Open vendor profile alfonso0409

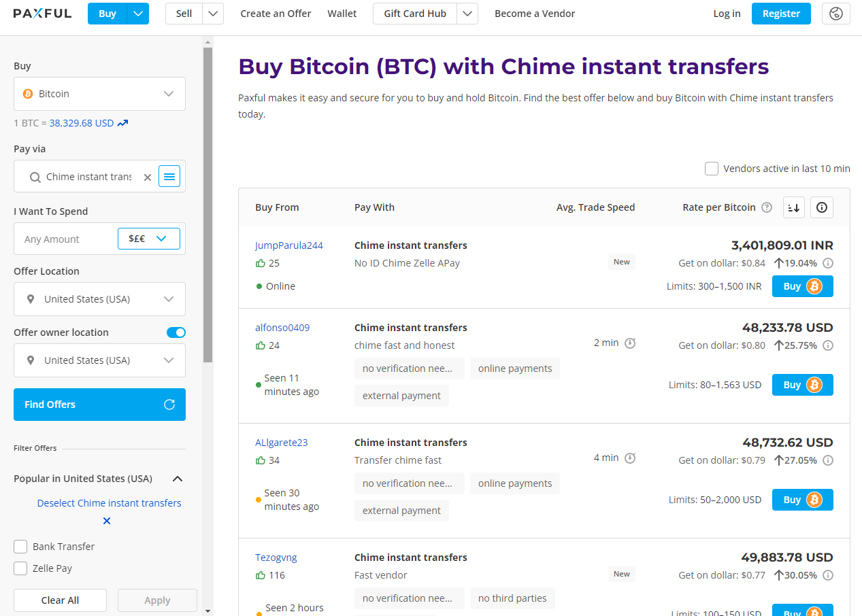click(x=282, y=328)
